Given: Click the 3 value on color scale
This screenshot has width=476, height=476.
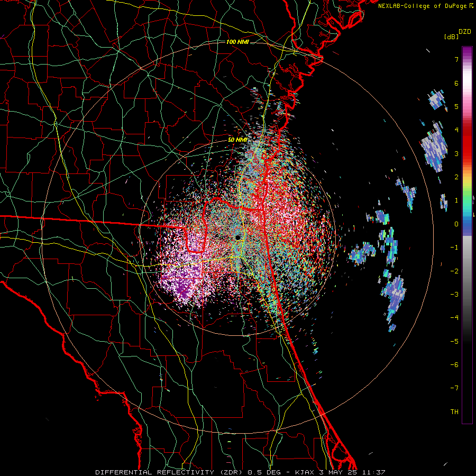Looking at the screenshot, I should (x=456, y=153).
